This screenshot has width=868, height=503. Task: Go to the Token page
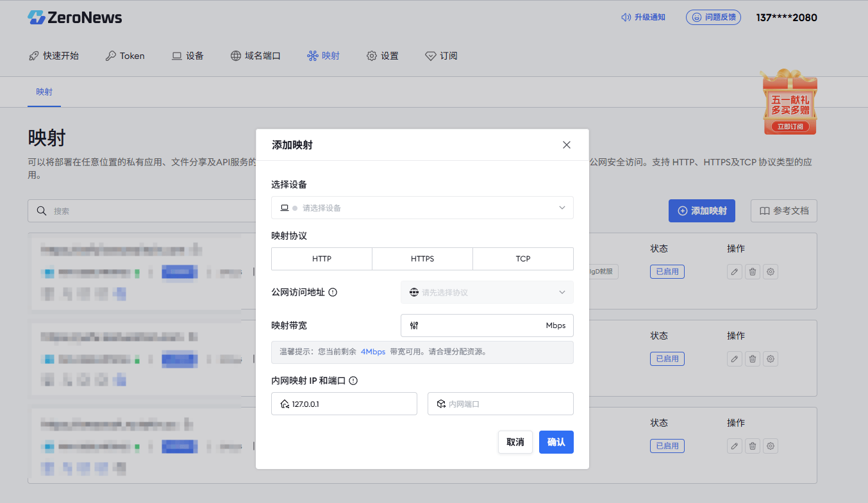tap(125, 56)
